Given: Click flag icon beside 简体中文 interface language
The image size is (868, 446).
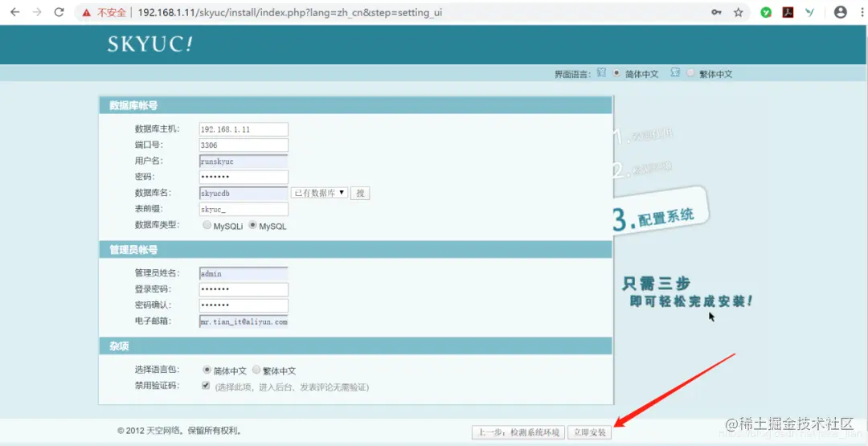Looking at the screenshot, I should pyautogui.click(x=602, y=73).
